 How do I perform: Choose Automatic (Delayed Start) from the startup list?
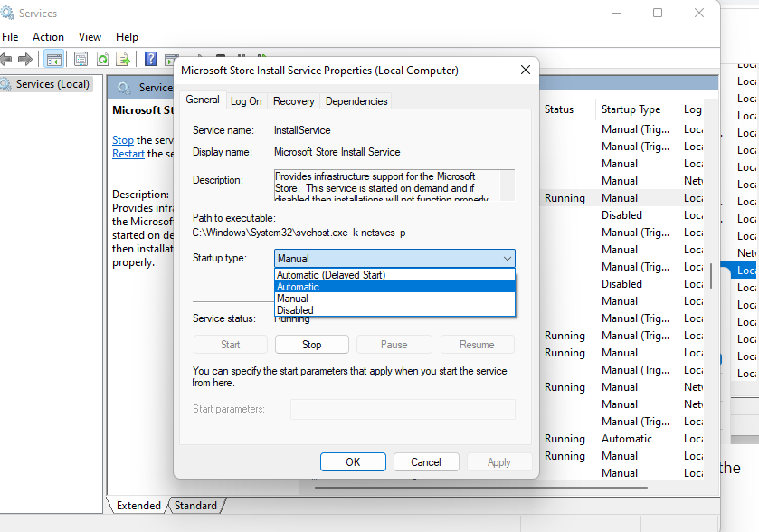point(394,275)
